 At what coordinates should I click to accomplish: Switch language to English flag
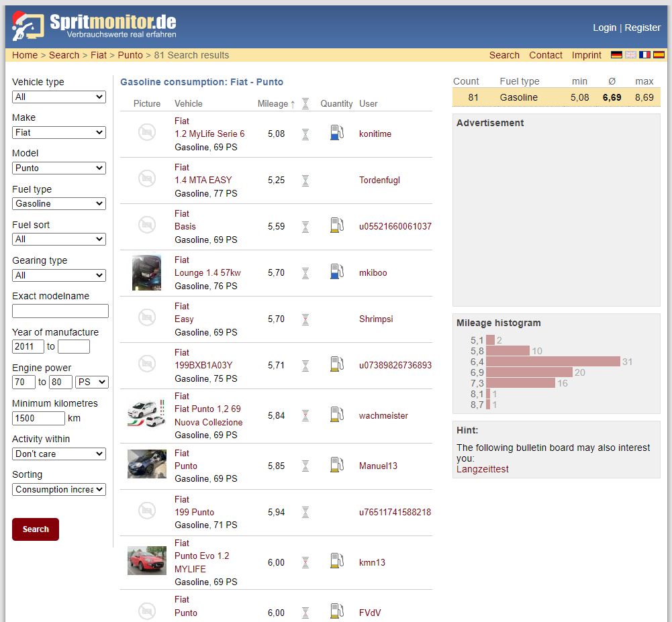tap(630, 55)
